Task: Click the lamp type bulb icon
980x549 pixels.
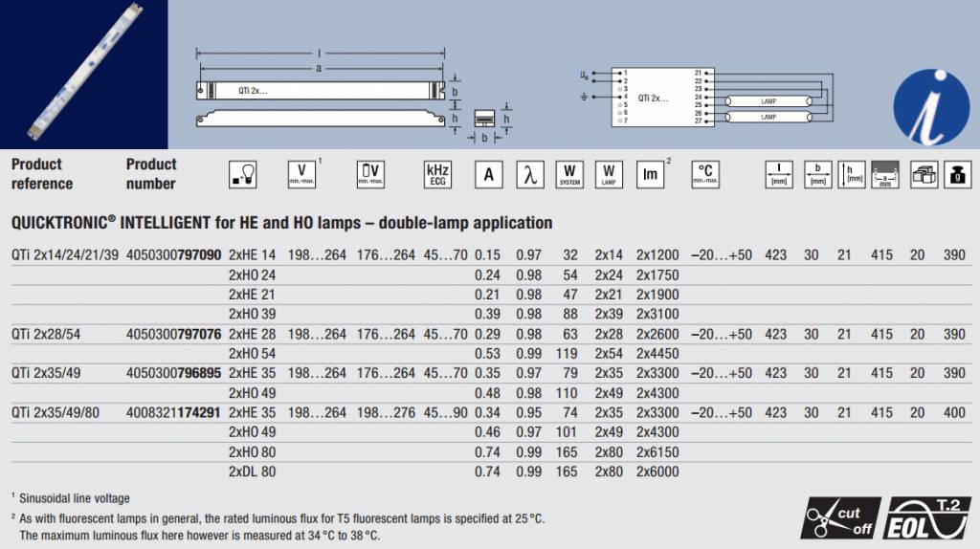Action: coord(244,174)
